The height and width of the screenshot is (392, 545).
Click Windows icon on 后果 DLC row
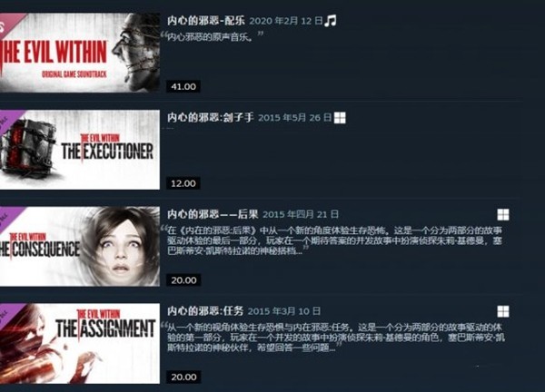pos(503,214)
